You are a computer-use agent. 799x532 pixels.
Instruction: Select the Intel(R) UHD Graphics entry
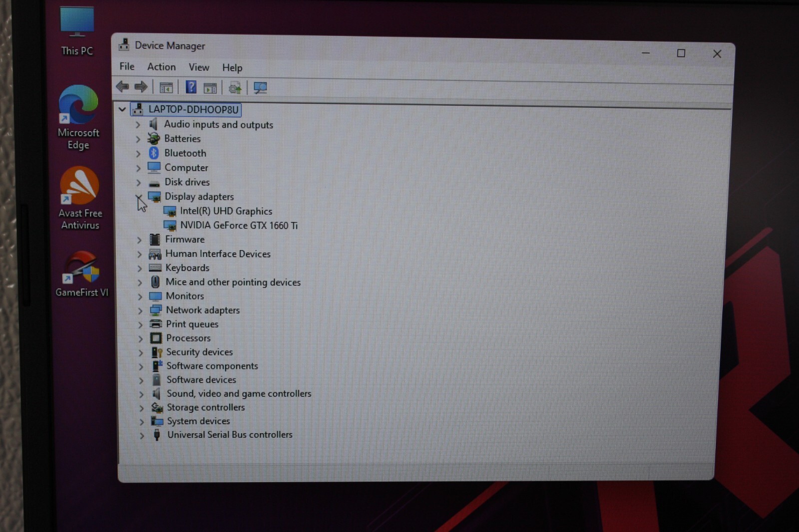click(x=226, y=211)
